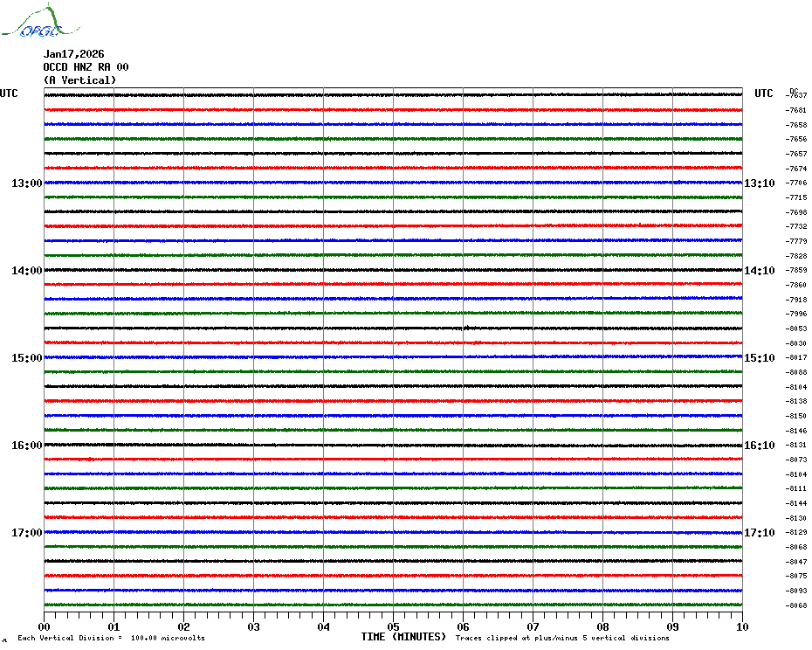Click the -7637 offset value at top right
812x650 pixels.
[x=796, y=95]
